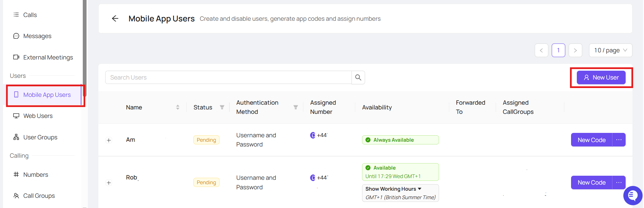Click the GMT+1 British Summer Time text
644x208 pixels.
click(401, 197)
